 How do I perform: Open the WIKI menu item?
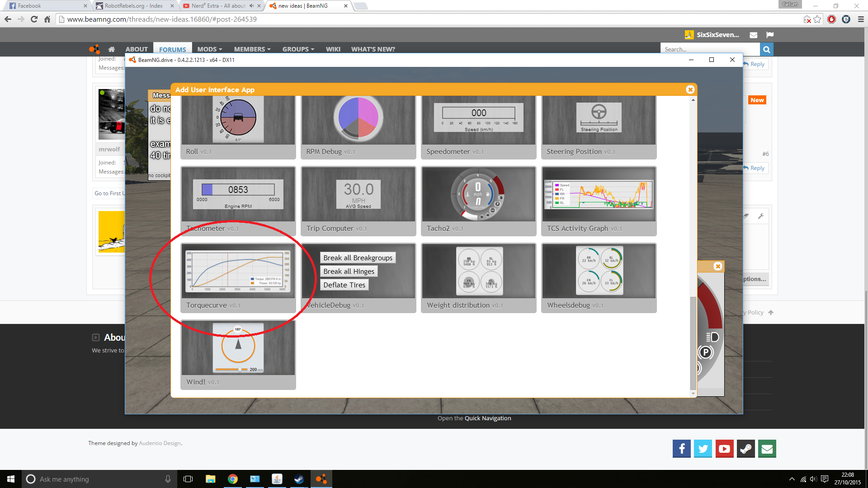(x=333, y=49)
